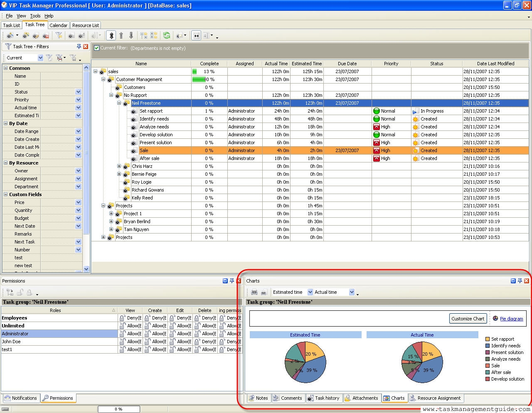This screenshot has width=532, height=413.
Task: Click the apply filter funnel icon in Filters panel
Action: (x=49, y=58)
